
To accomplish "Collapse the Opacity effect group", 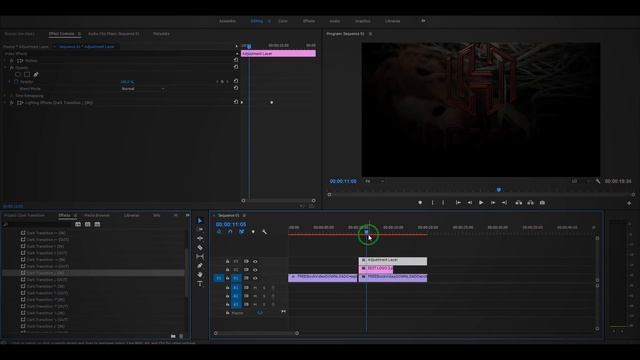I will (x=5, y=68).
